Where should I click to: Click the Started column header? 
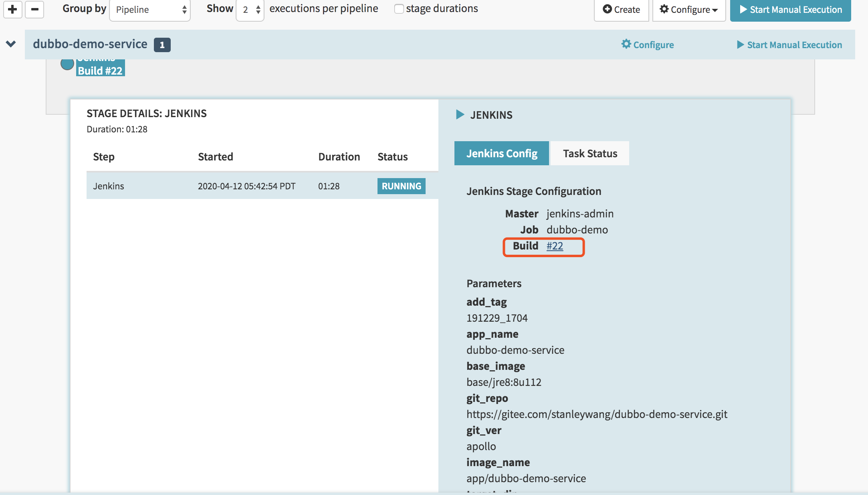click(215, 157)
